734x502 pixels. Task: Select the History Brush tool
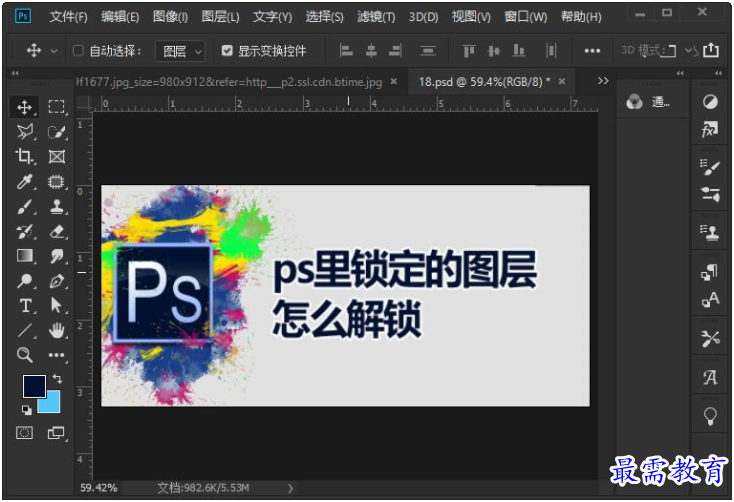click(24, 231)
